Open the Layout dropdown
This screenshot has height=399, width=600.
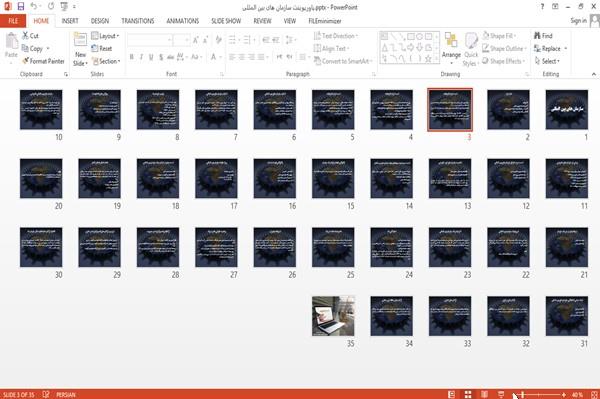coord(105,36)
